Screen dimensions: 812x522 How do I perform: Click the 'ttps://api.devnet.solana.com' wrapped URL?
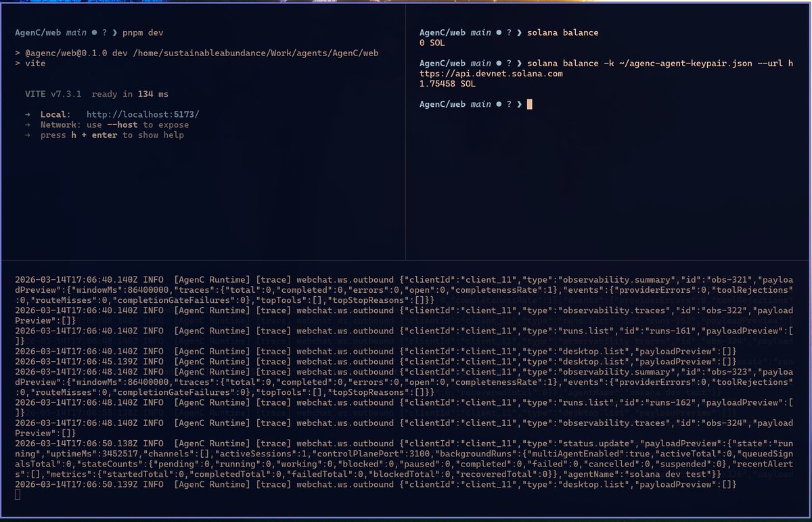tap(491, 74)
